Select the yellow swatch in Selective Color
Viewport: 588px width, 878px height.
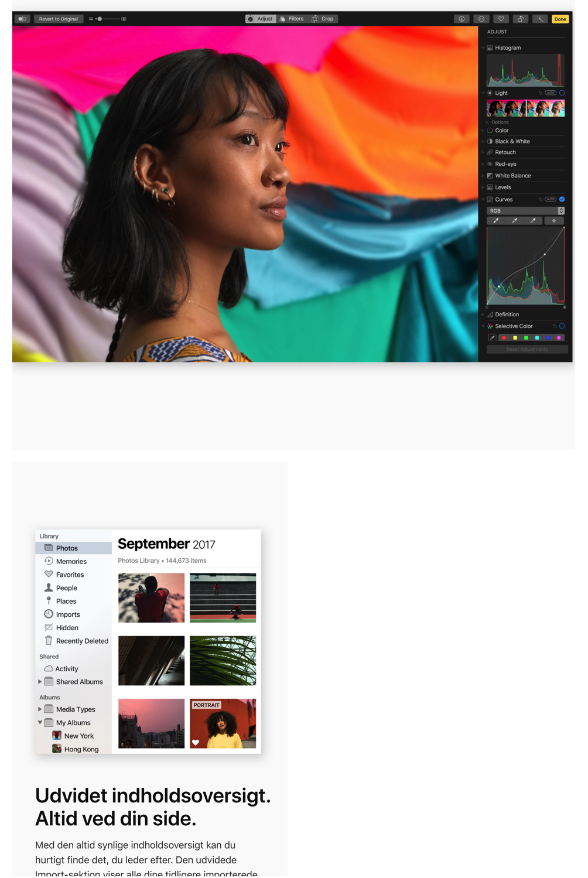[515, 338]
